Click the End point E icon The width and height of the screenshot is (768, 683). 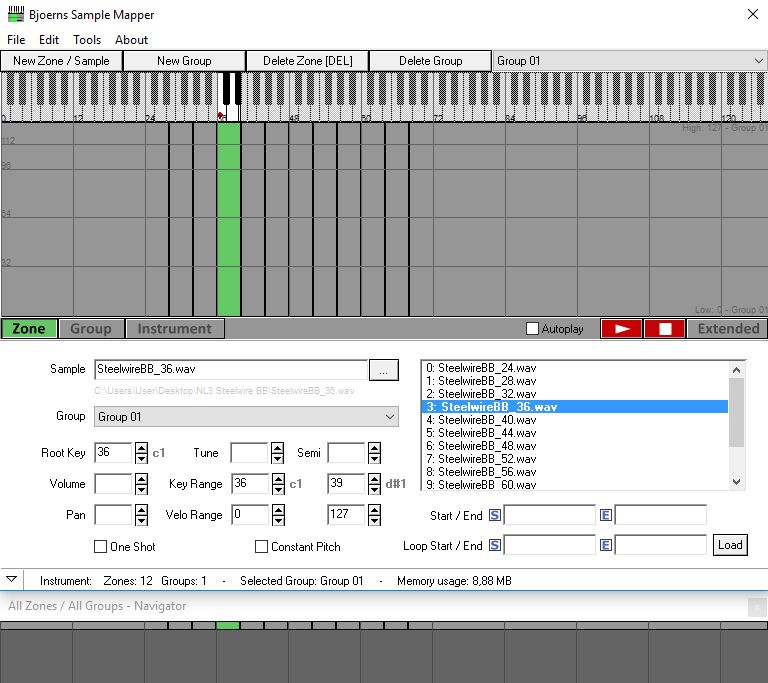tap(605, 515)
